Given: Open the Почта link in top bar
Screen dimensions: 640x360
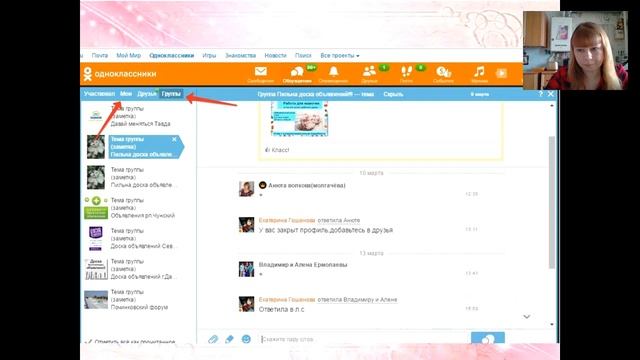Looking at the screenshot, I should point(100,56).
